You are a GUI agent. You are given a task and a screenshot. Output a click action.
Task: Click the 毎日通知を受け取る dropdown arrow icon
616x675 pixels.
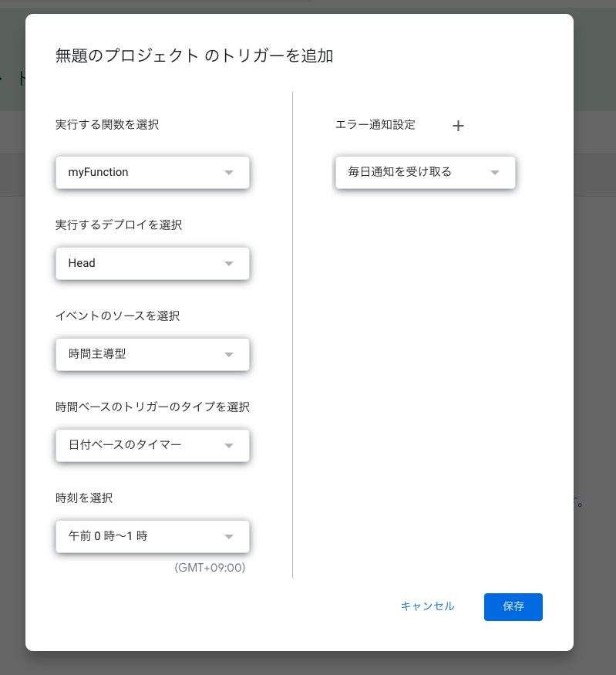[x=494, y=172]
